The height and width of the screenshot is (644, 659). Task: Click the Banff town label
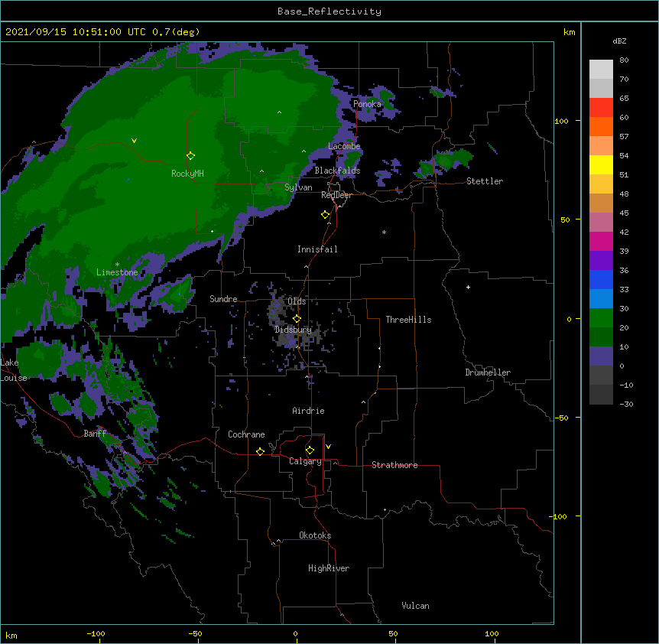coord(95,434)
